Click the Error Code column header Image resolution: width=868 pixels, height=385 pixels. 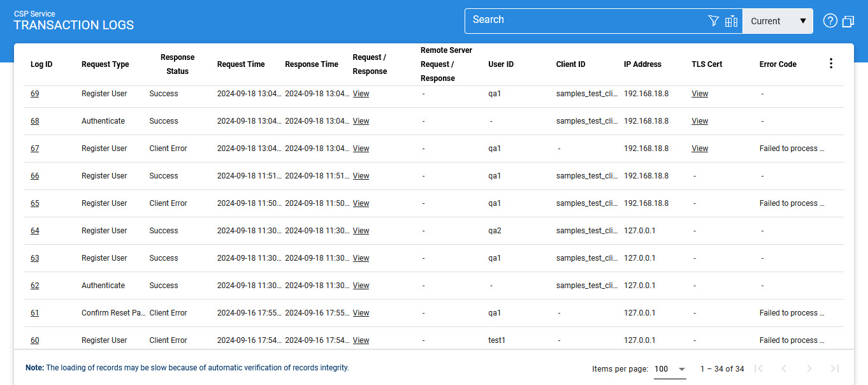(778, 64)
